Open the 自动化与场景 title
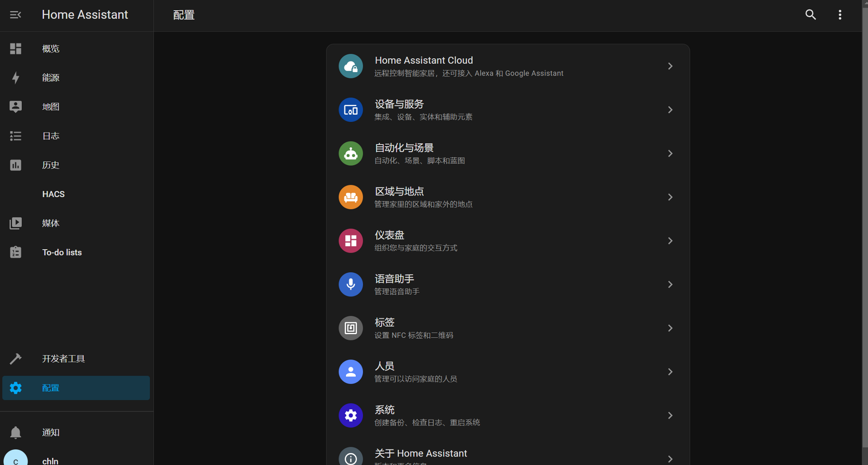Image resolution: width=868 pixels, height=465 pixels. pos(404,148)
